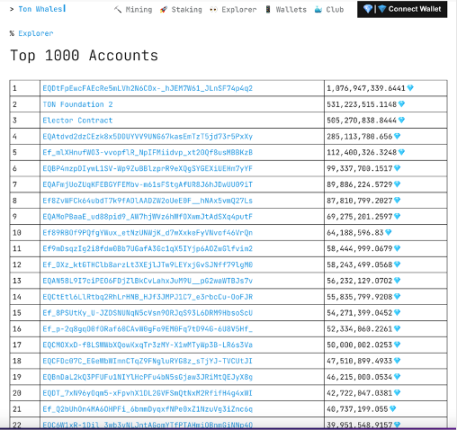Open the Club page
This screenshot has height=430, width=457.
pyautogui.click(x=335, y=10)
